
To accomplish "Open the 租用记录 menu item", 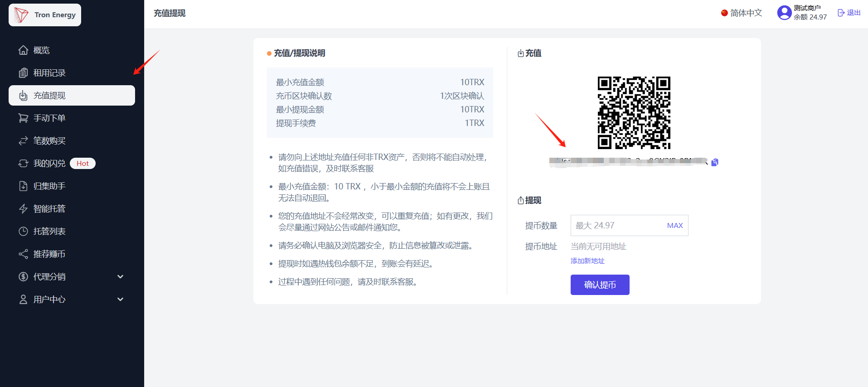I will [72, 73].
